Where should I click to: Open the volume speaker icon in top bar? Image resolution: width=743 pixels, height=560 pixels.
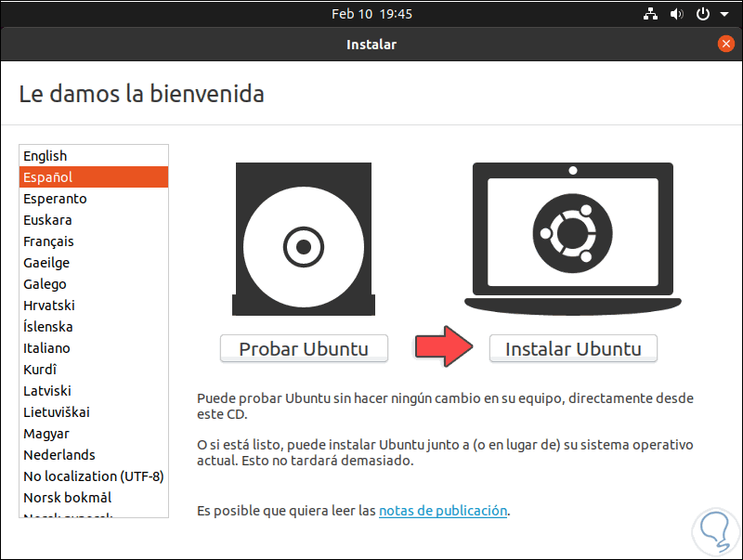click(676, 14)
